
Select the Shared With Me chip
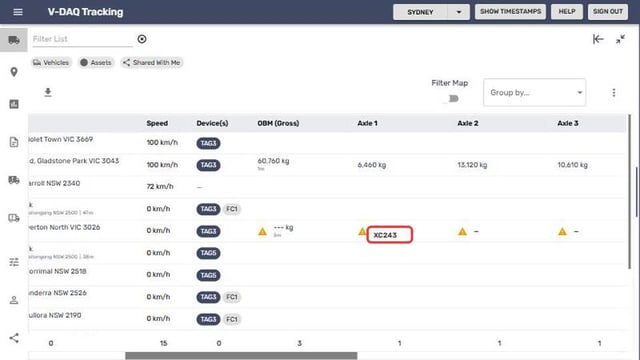pyautogui.click(x=152, y=62)
